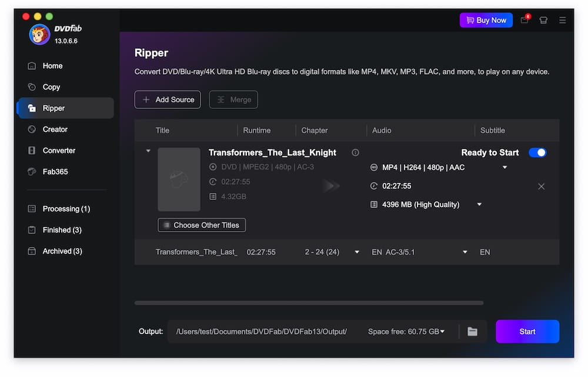This screenshot has height=377, width=588.
Task: Open the hamburger menu icon
Action: tap(562, 20)
